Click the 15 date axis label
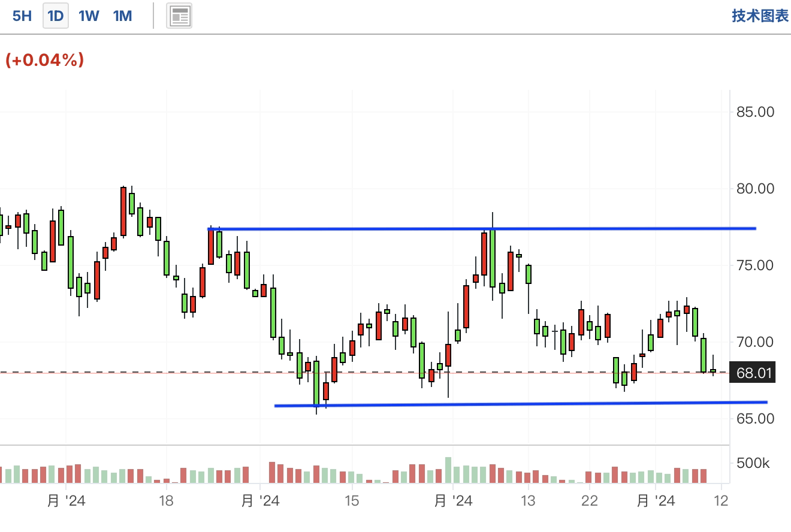791x532 pixels. [x=352, y=500]
